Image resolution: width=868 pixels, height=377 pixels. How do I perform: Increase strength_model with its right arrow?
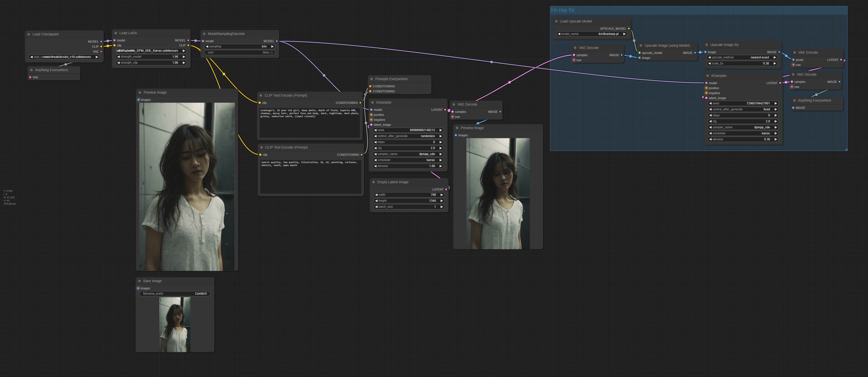184,57
